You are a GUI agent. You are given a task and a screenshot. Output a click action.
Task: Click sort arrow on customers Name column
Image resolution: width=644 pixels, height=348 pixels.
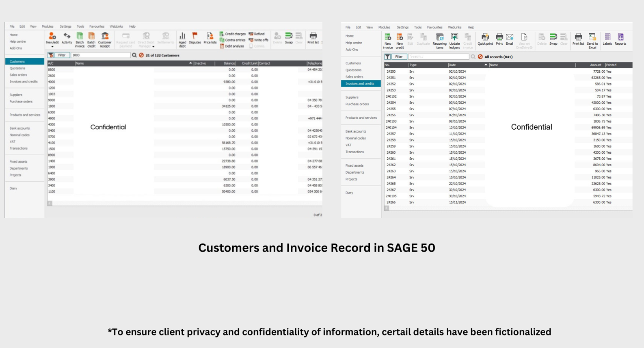click(190, 63)
